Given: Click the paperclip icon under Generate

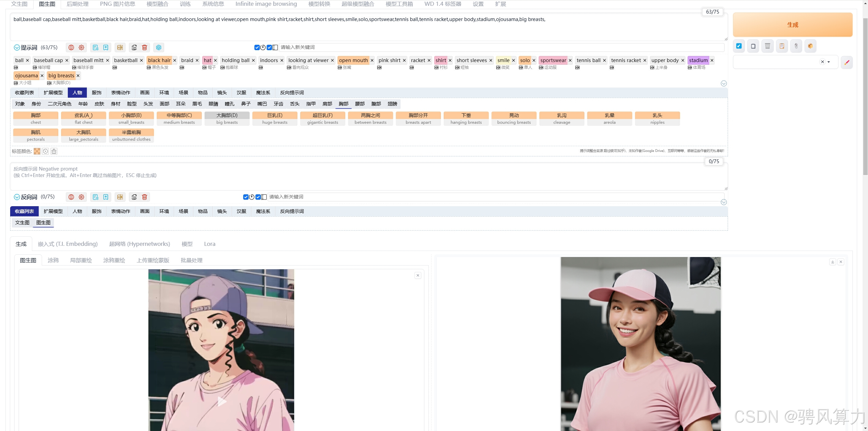Looking at the screenshot, I should click(x=796, y=46).
